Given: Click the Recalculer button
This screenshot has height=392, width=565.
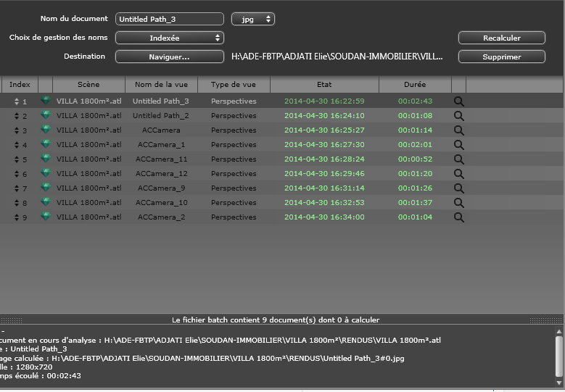Looking at the screenshot, I should pos(502,38).
